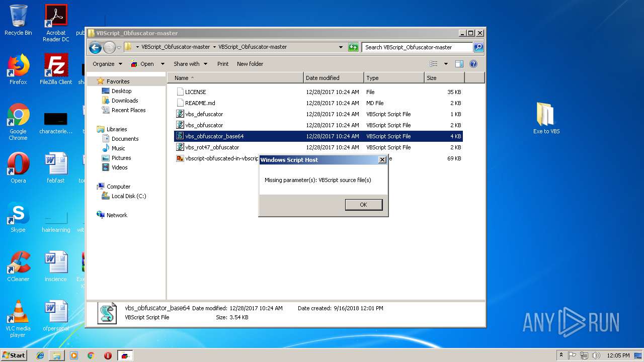
Task: Click the search magnifier button
Action: tap(478, 47)
